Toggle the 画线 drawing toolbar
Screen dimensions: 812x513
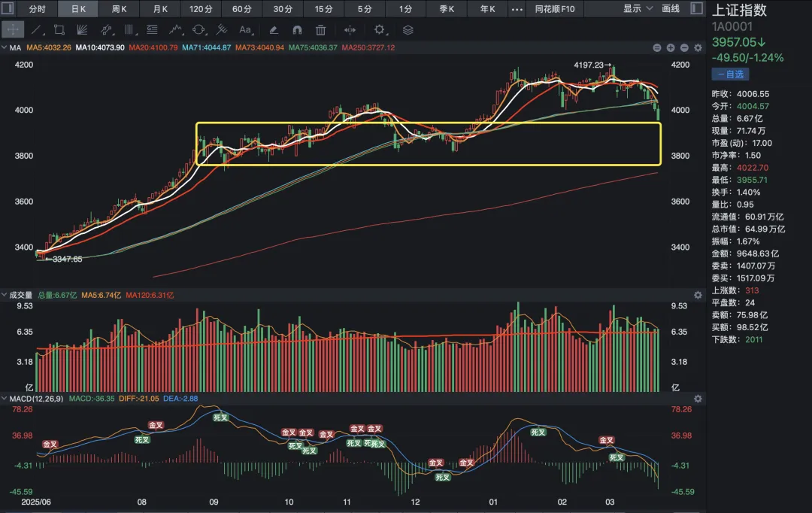pos(671,9)
